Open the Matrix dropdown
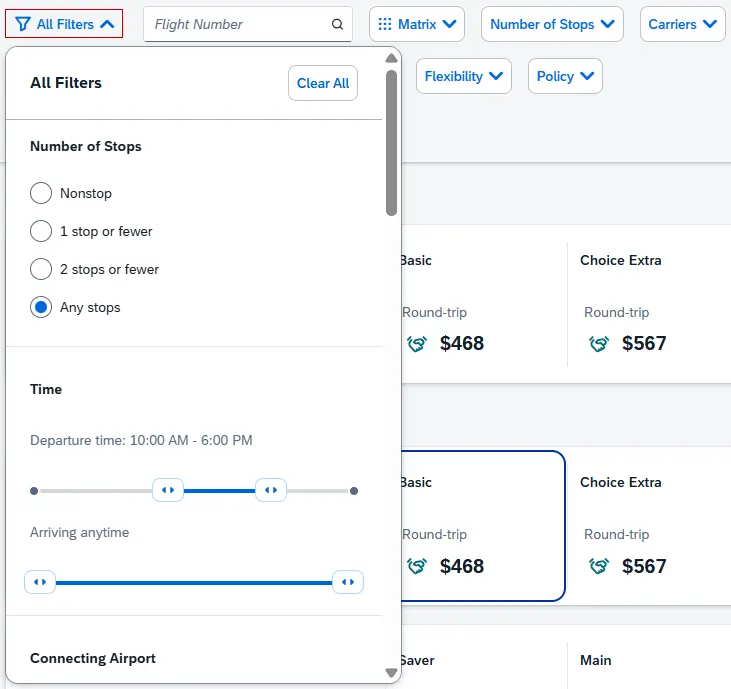 pyautogui.click(x=417, y=24)
